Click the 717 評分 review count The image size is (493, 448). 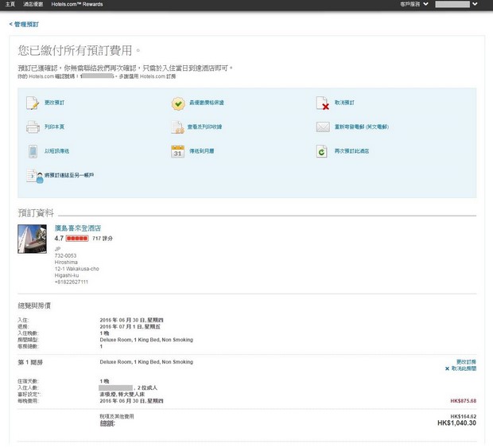[103, 239]
